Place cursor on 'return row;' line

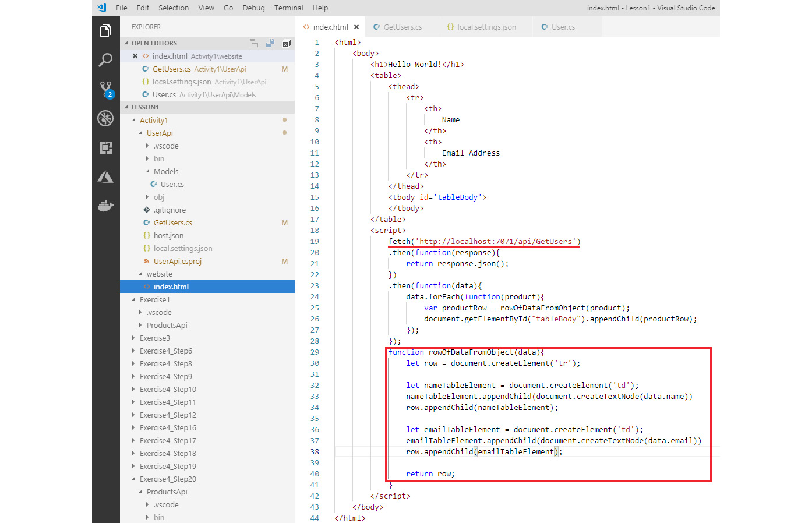(x=430, y=473)
